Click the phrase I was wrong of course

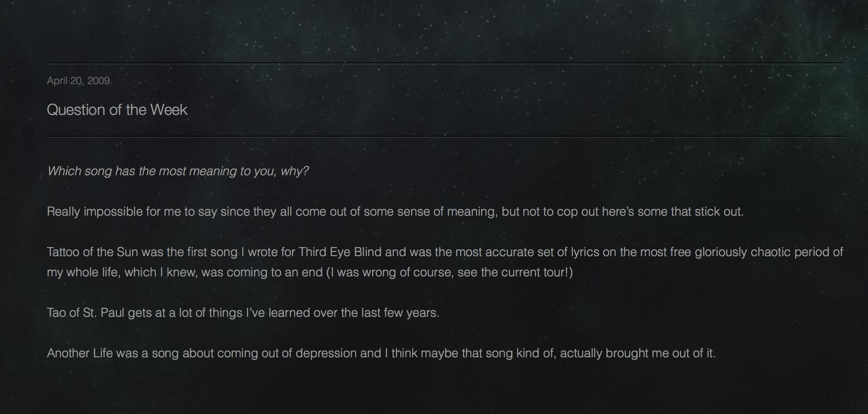[x=391, y=272]
